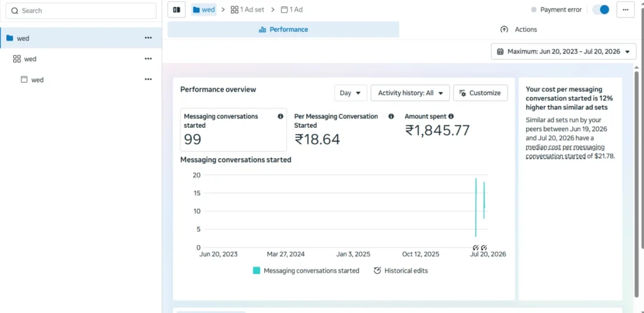The height and width of the screenshot is (313, 644).
Task: Click the second historical edit marker on chart
Action: coord(484,248)
